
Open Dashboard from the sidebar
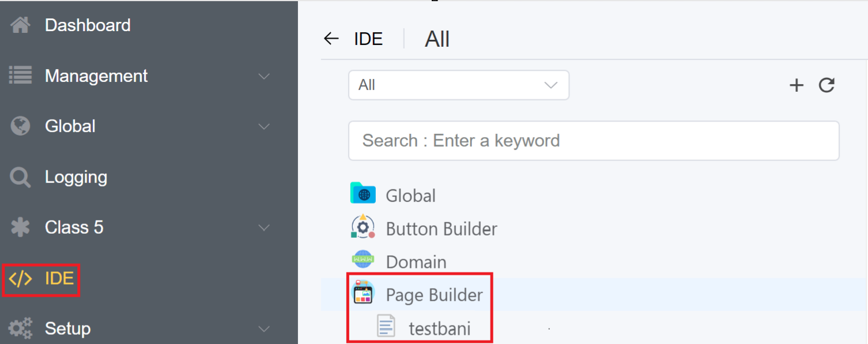point(88,25)
